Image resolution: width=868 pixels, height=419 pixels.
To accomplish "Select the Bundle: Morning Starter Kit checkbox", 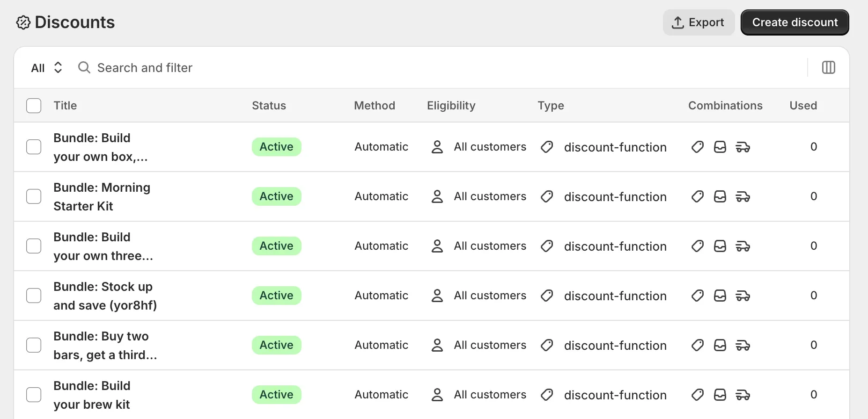I will pos(34,196).
